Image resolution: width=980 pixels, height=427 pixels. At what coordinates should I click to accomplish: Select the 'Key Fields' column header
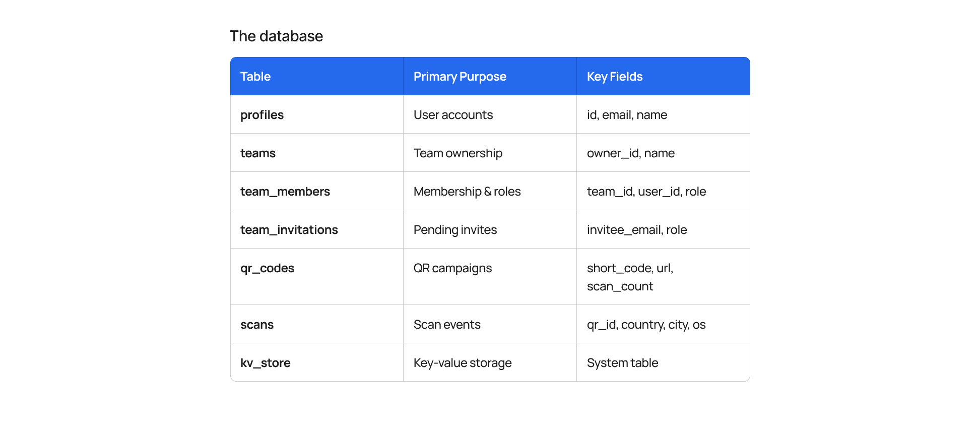pos(663,76)
